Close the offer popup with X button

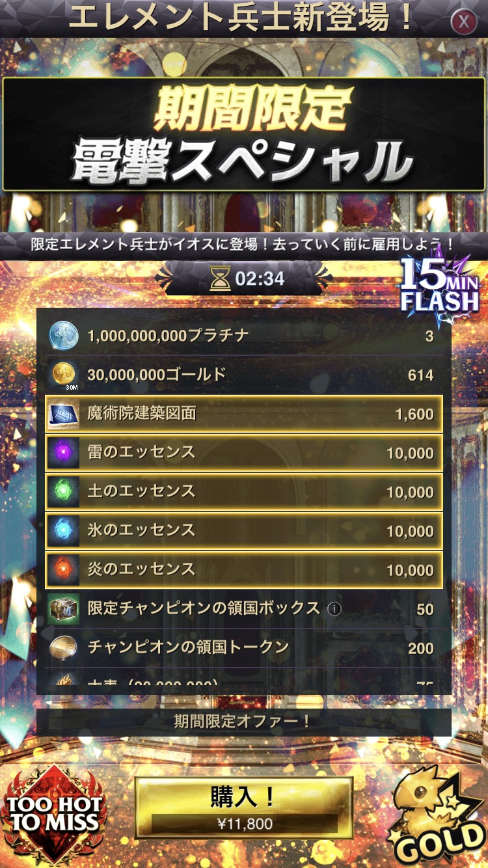[463, 22]
